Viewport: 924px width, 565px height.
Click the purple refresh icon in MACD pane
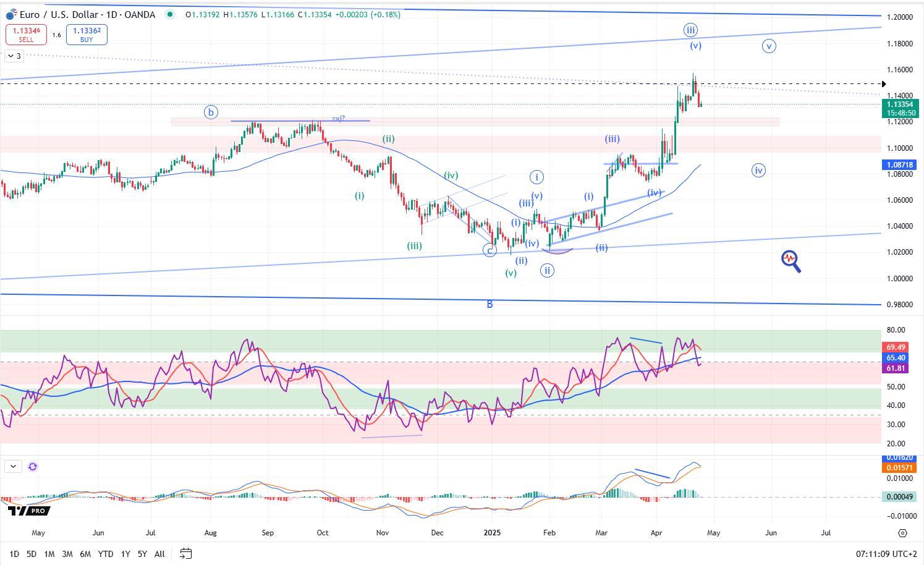pos(33,467)
